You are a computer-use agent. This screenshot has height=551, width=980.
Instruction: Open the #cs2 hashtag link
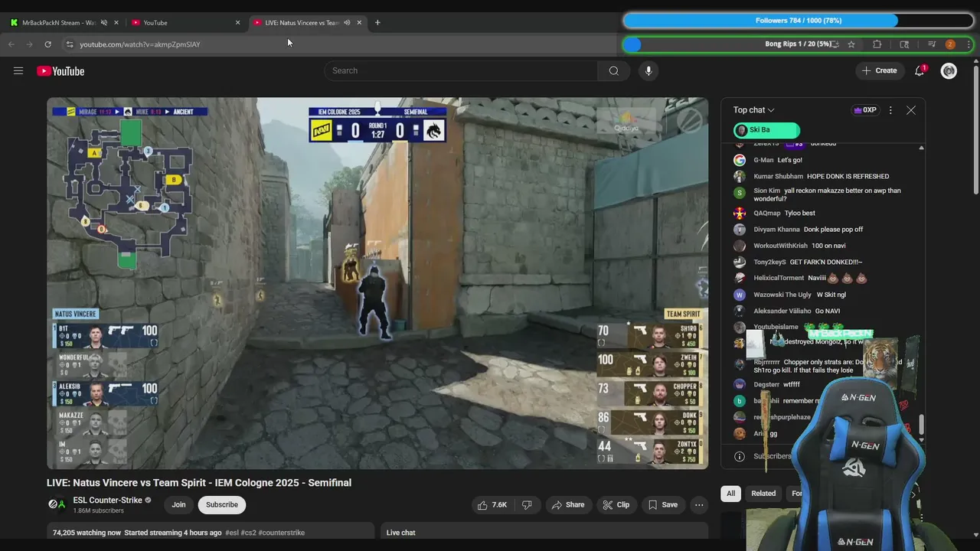tap(249, 533)
